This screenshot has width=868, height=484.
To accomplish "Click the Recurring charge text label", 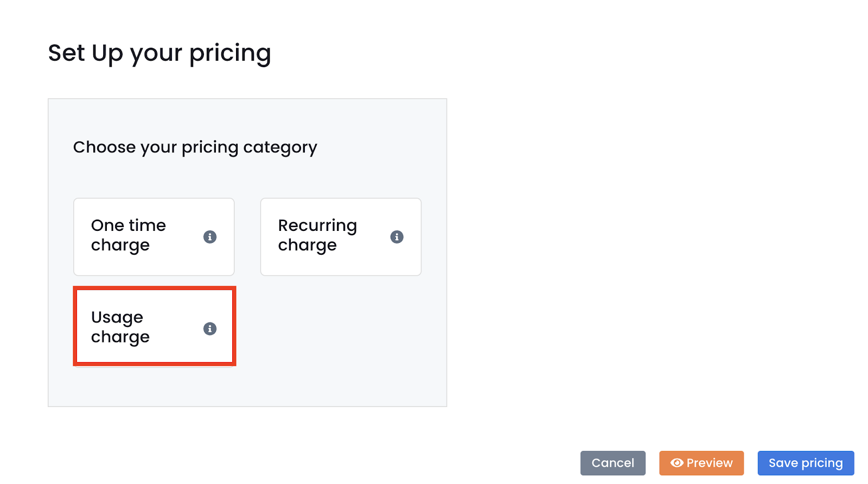I will (317, 235).
